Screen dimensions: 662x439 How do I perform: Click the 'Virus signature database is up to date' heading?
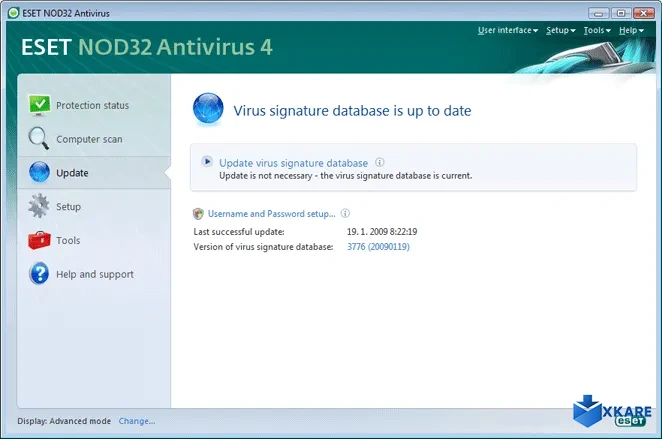click(353, 111)
